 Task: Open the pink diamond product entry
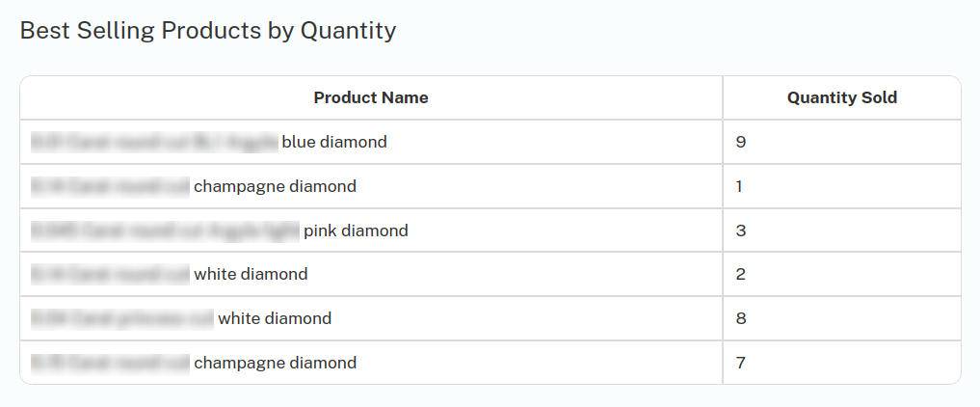[220, 231]
